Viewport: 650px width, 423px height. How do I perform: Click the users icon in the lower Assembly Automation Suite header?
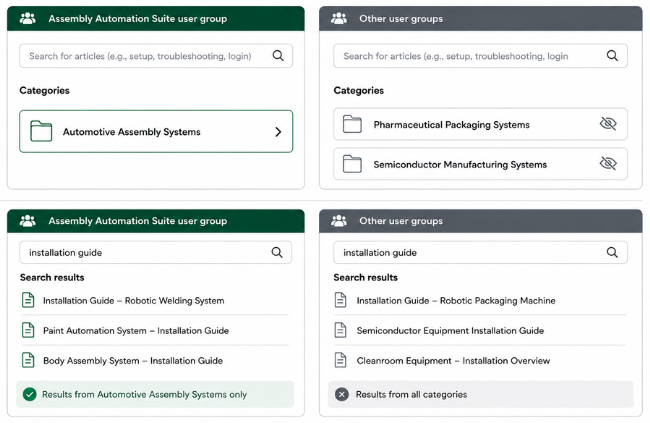(x=28, y=221)
